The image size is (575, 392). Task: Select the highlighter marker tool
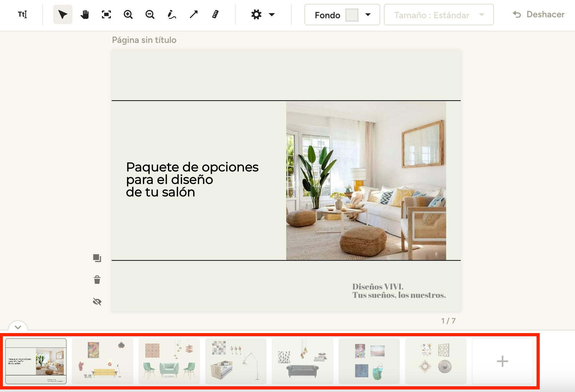coord(215,14)
